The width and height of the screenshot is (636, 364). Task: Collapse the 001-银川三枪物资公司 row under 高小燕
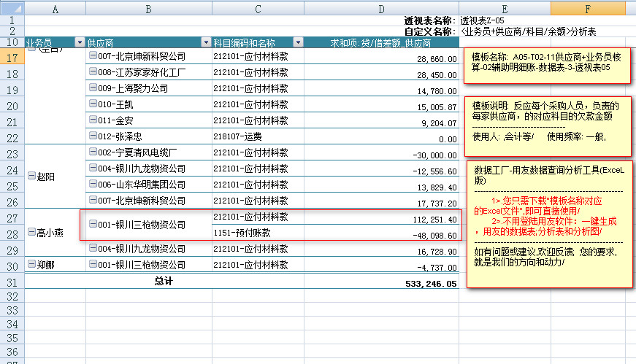pos(92,225)
